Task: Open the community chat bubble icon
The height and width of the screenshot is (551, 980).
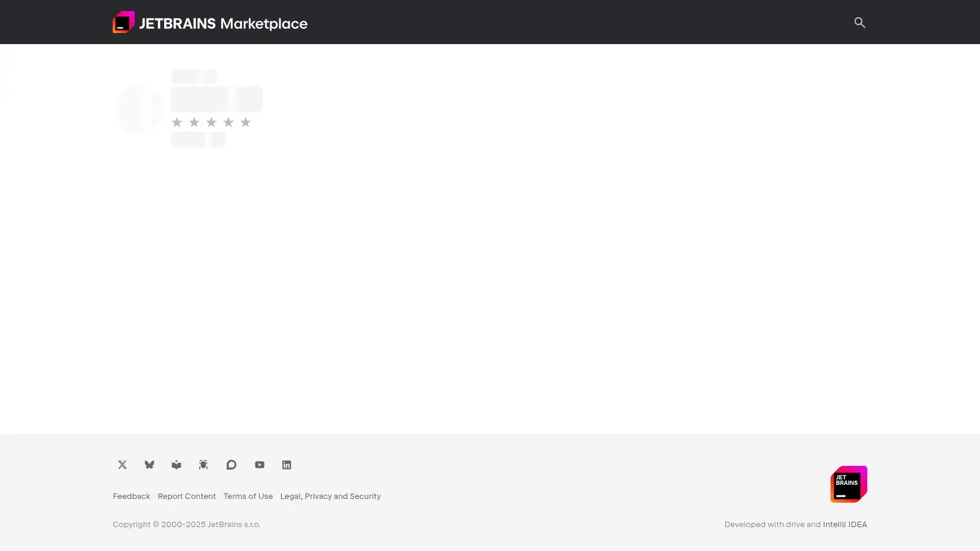Action: pos(232,465)
